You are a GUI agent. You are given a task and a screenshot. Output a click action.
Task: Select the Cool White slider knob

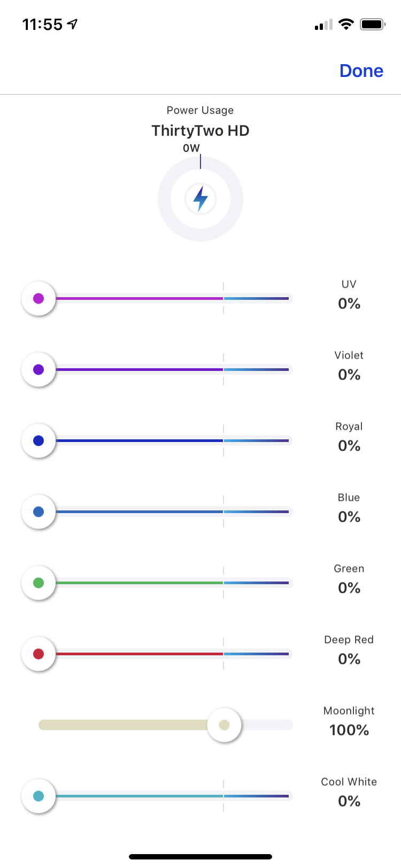click(x=38, y=796)
